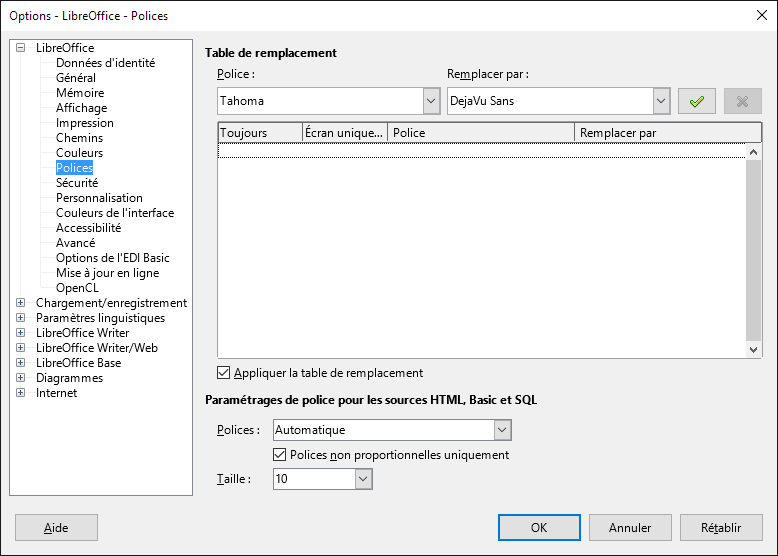778x556 pixels.
Task: Click the Taille value field showing 10
Action: [315, 479]
